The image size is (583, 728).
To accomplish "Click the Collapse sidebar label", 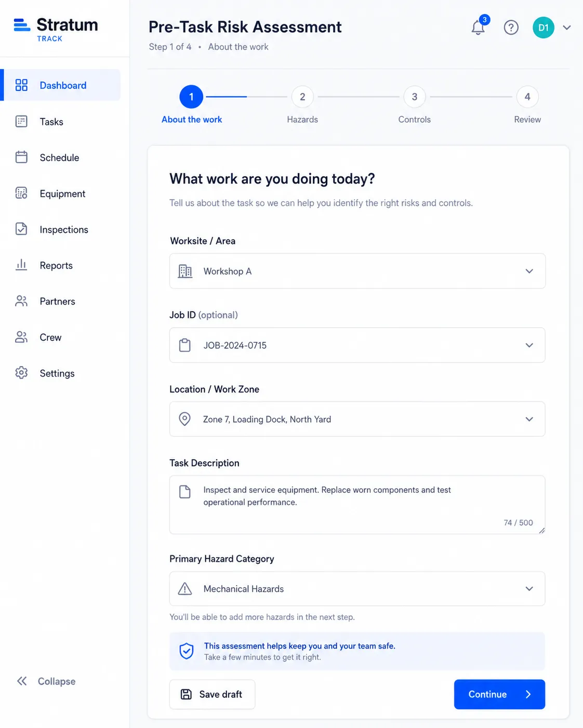I will click(57, 681).
